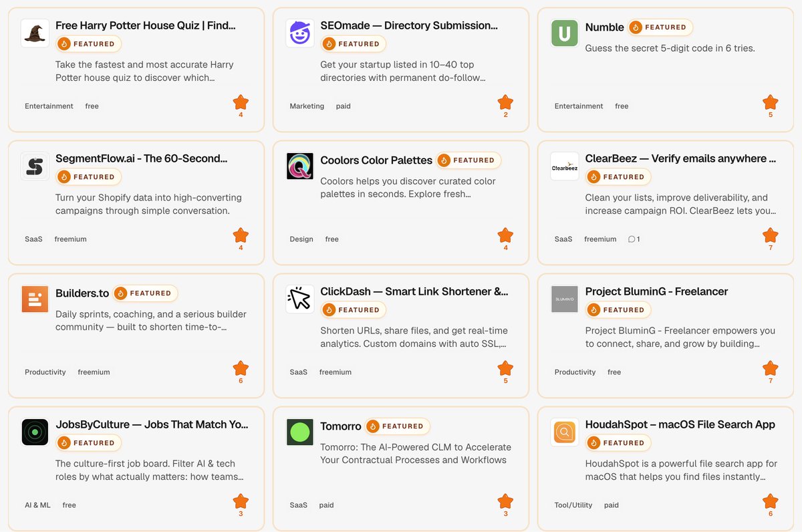The width and height of the screenshot is (802, 532).
Task: Upvote HoudahSpot with the star
Action: (771, 501)
